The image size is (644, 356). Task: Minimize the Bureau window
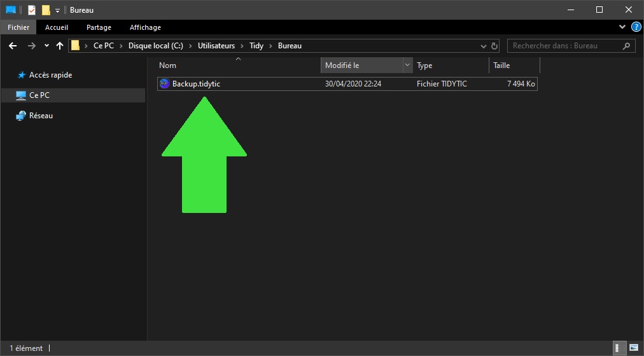click(x=570, y=10)
